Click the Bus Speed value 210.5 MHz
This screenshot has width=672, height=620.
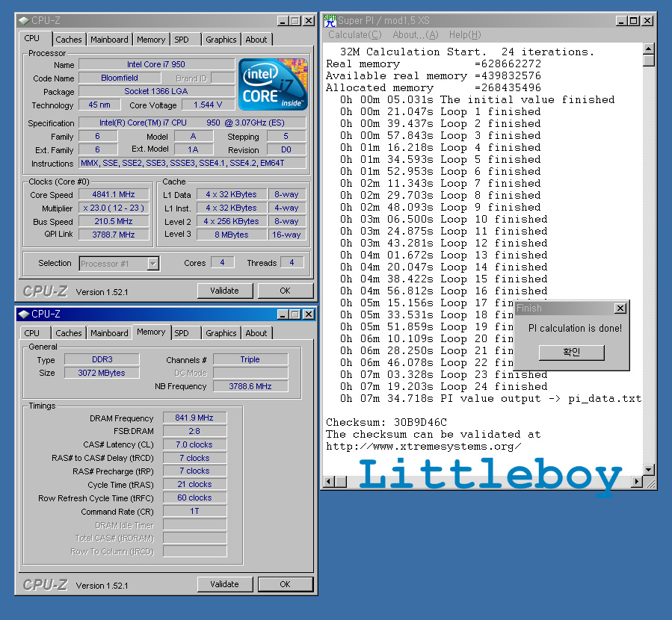pos(114,221)
